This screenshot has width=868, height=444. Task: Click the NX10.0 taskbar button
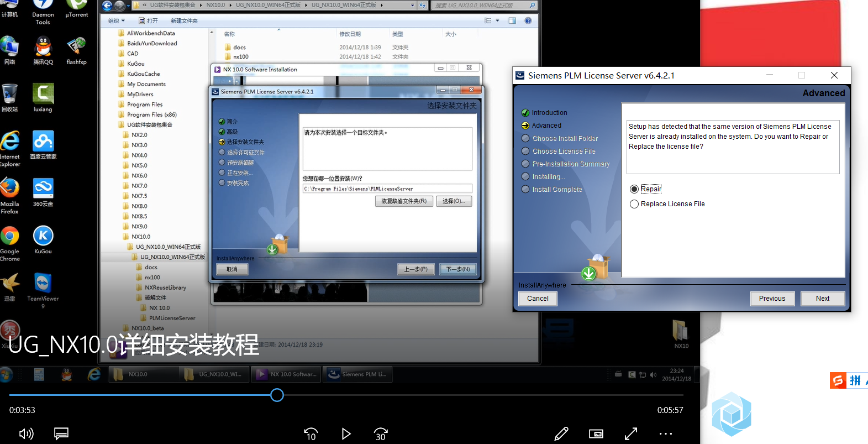[x=143, y=374]
